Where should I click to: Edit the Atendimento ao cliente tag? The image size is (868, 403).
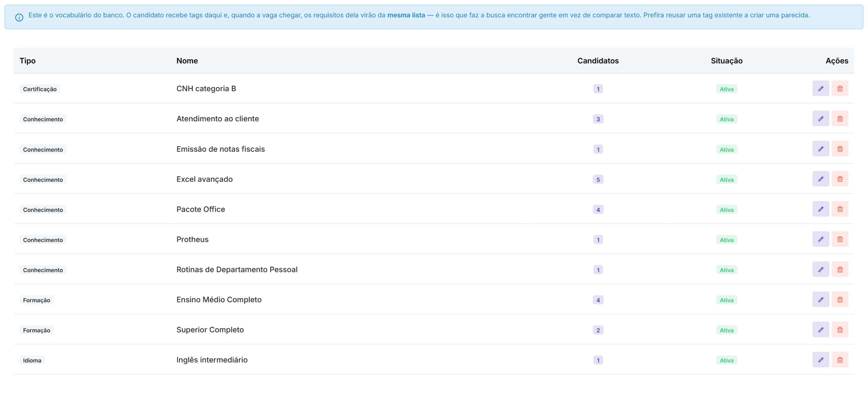point(821,119)
